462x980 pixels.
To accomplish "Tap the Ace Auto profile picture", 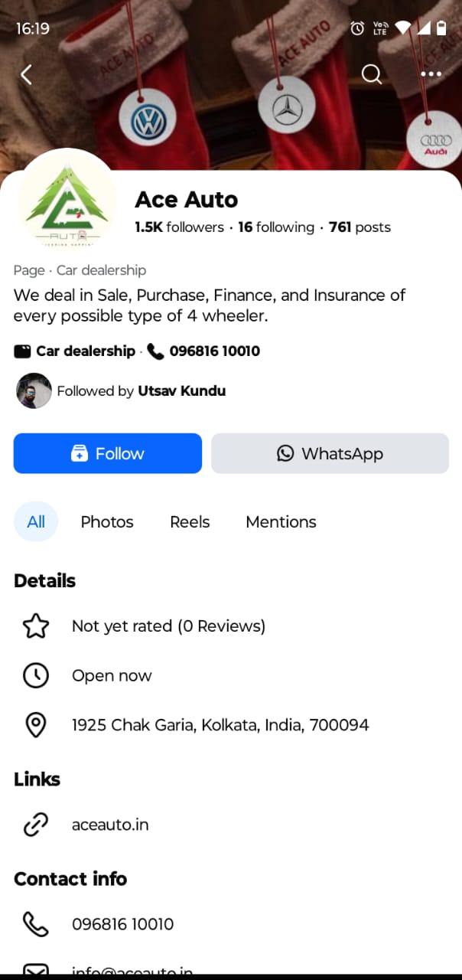I will click(69, 201).
